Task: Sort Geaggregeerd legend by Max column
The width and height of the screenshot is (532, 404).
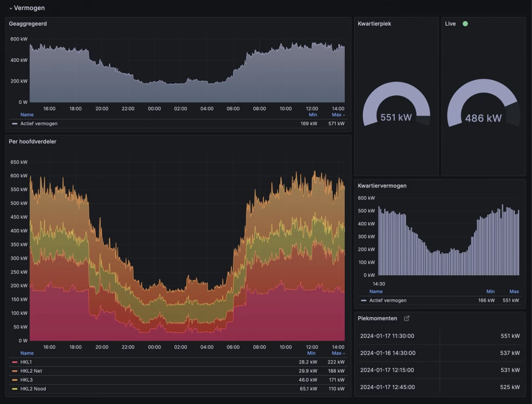Action: (x=337, y=114)
